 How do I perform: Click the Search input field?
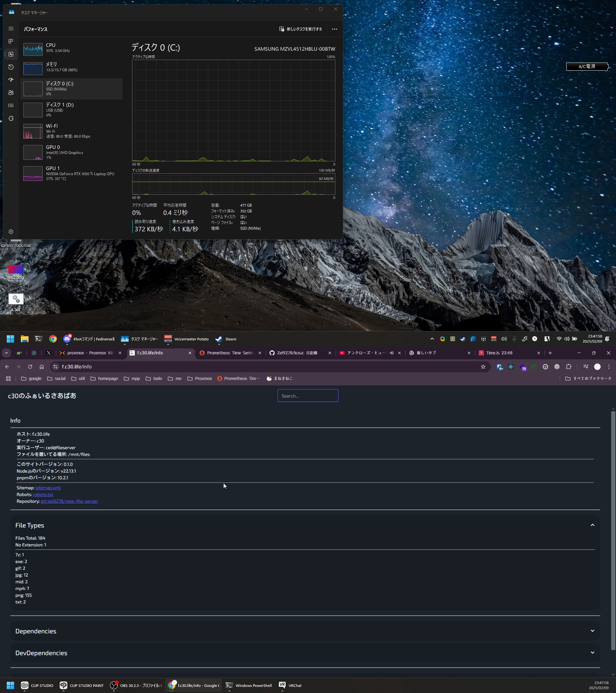pos(307,396)
